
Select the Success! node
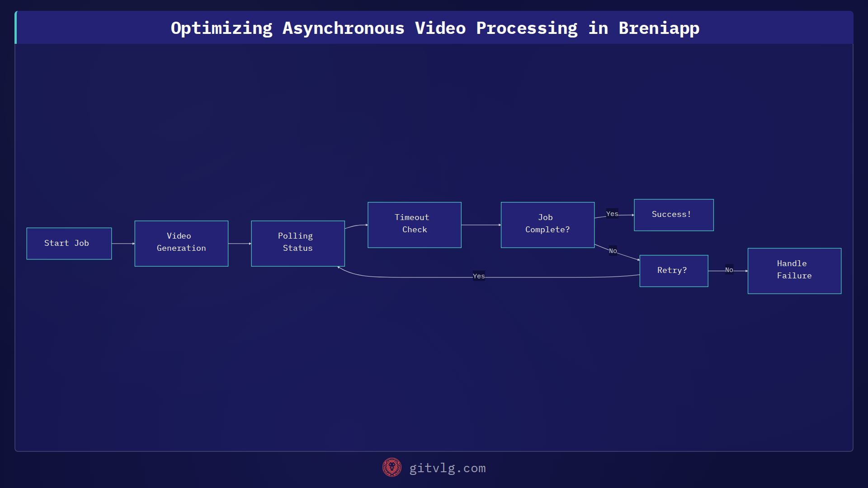(x=674, y=215)
